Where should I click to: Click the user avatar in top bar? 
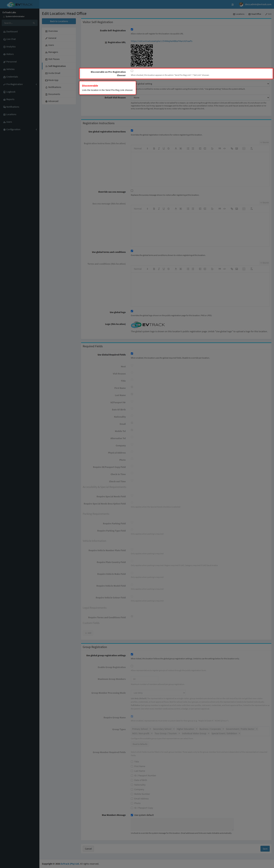pyautogui.click(x=241, y=4)
